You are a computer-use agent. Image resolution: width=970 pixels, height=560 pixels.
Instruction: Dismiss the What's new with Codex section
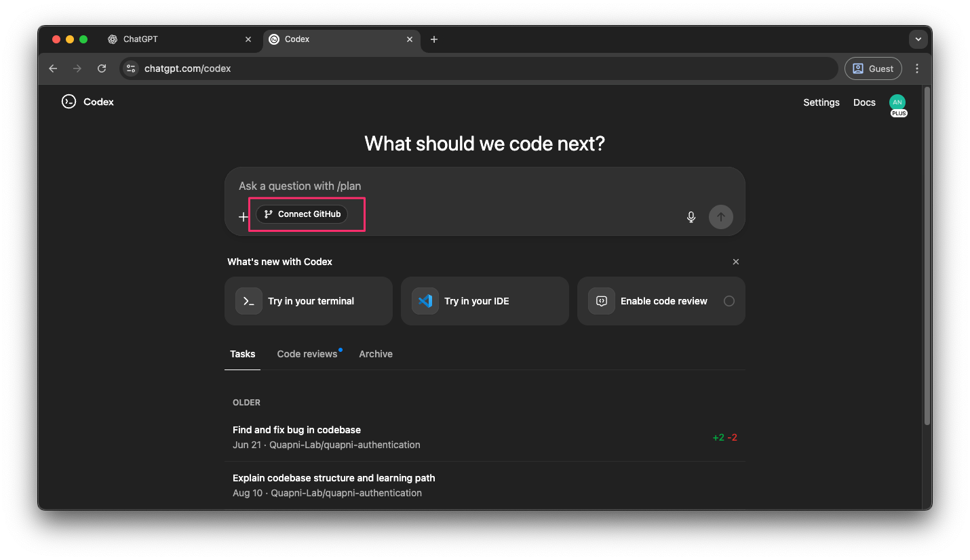pyautogui.click(x=736, y=262)
